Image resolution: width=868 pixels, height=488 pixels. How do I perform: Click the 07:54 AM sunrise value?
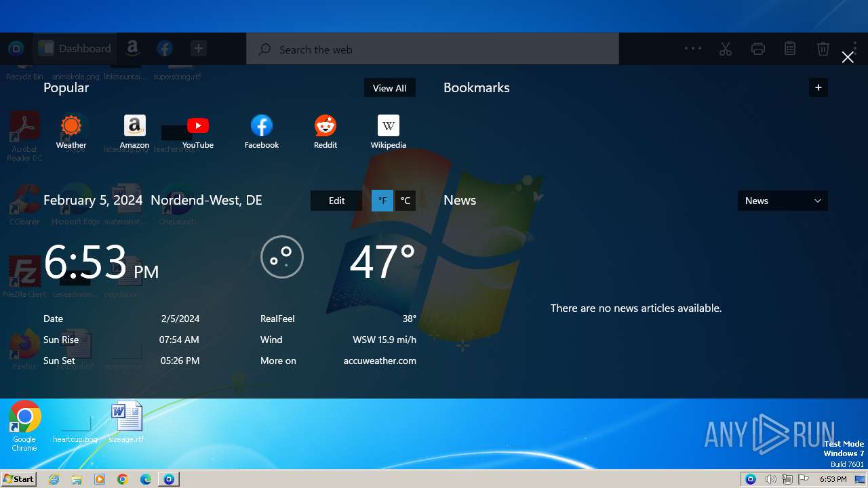[x=179, y=340]
